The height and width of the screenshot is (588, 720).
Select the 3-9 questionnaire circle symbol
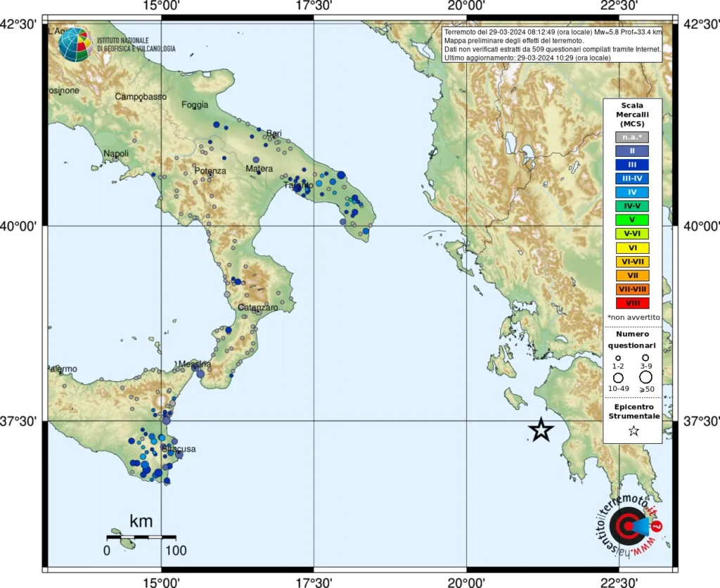click(x=646, y=359)
